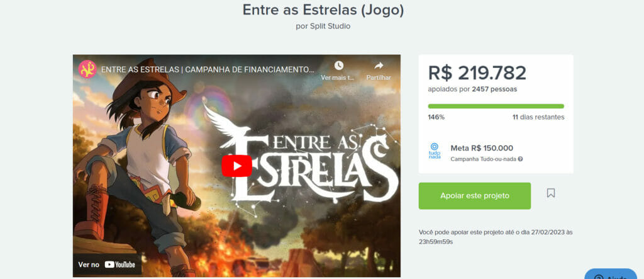Play the Entre as Estrelas video

click(x=236, y=166)
